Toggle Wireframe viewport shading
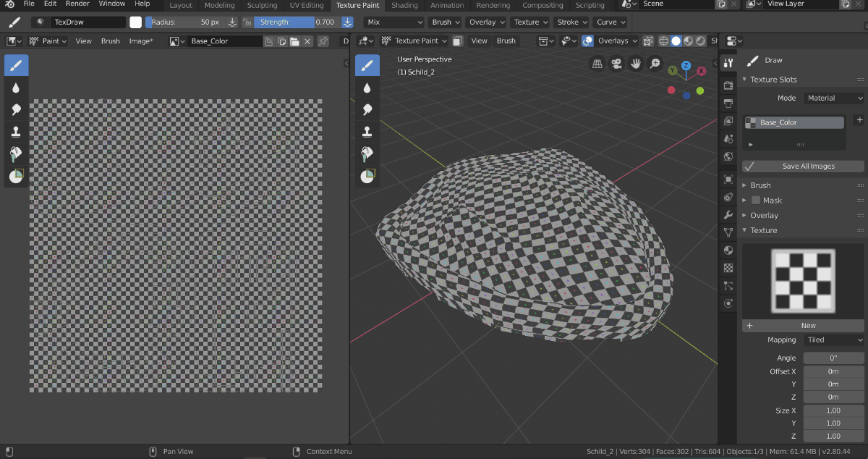This screenshot has width=868, height=459. coord(663,41)
